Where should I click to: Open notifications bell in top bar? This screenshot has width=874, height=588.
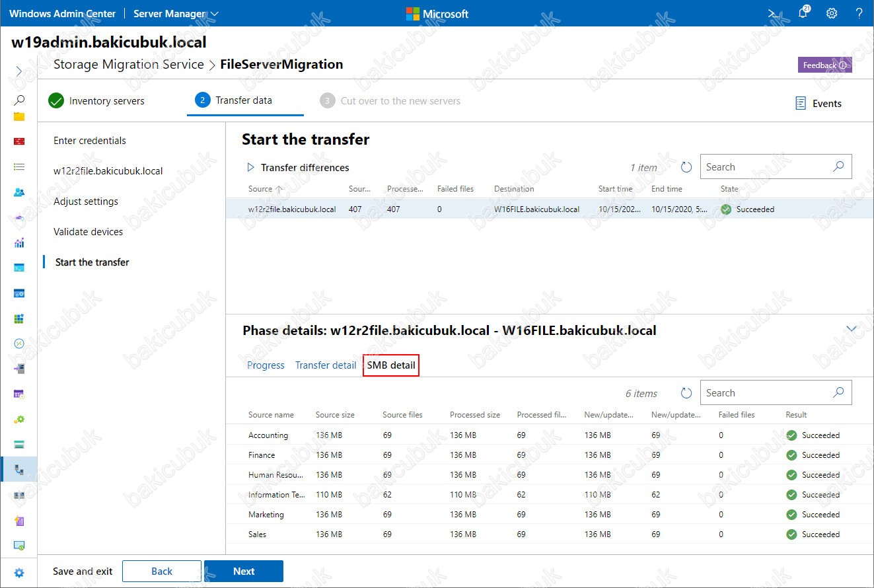coord(803,13)
